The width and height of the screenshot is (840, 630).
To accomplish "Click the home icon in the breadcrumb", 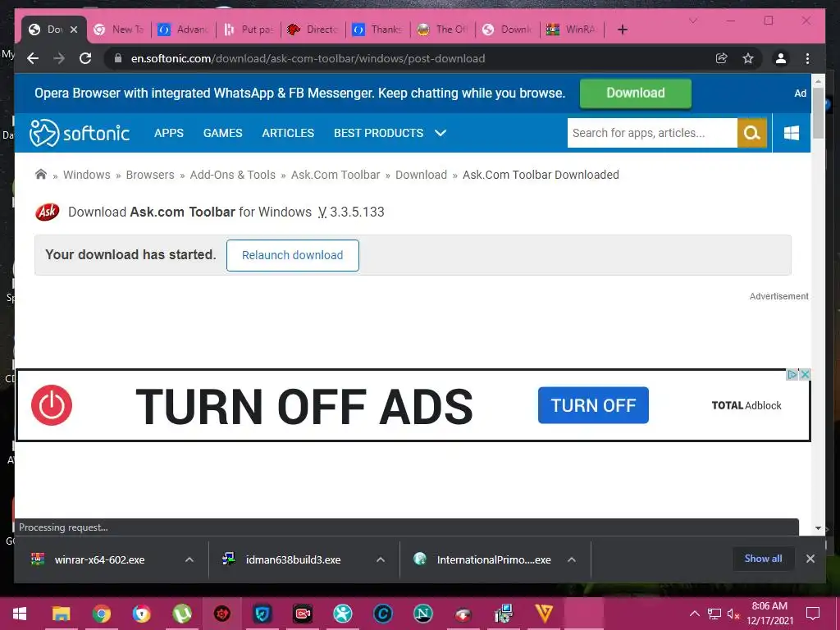I will pos(41,174).
